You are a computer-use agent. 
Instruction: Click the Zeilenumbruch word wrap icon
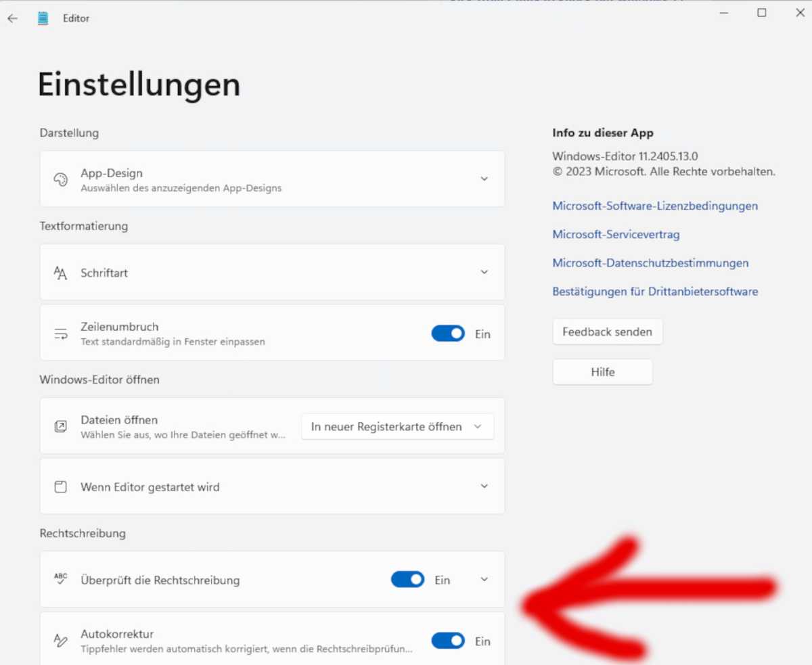[x=60, y=334]
